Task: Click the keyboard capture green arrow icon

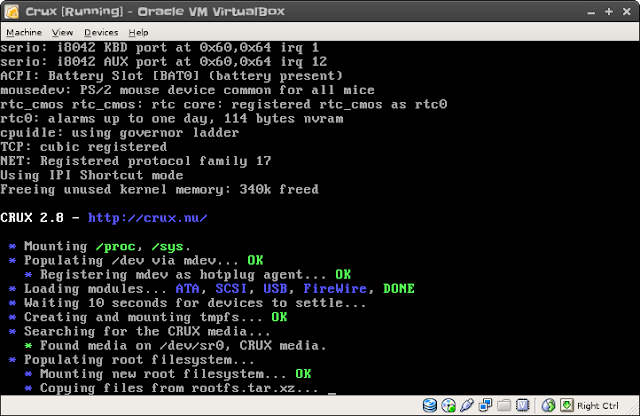Action: [x=567, y=405]
